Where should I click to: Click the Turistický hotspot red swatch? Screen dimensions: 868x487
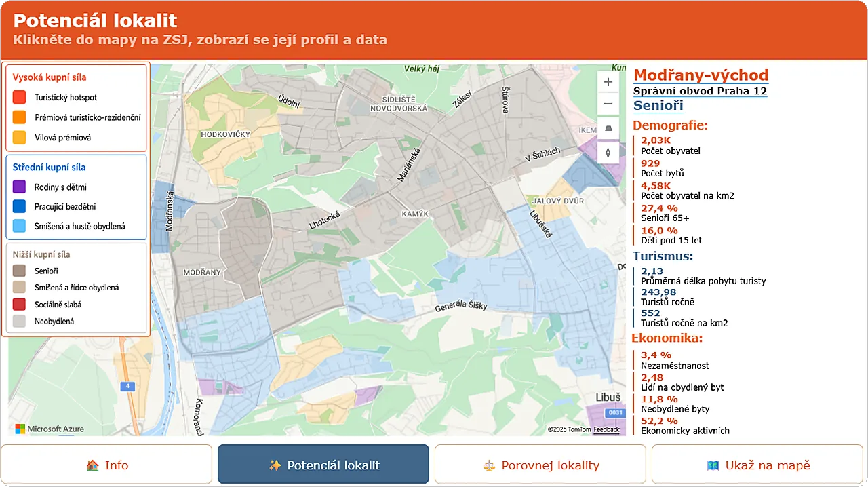coord(19,98)
